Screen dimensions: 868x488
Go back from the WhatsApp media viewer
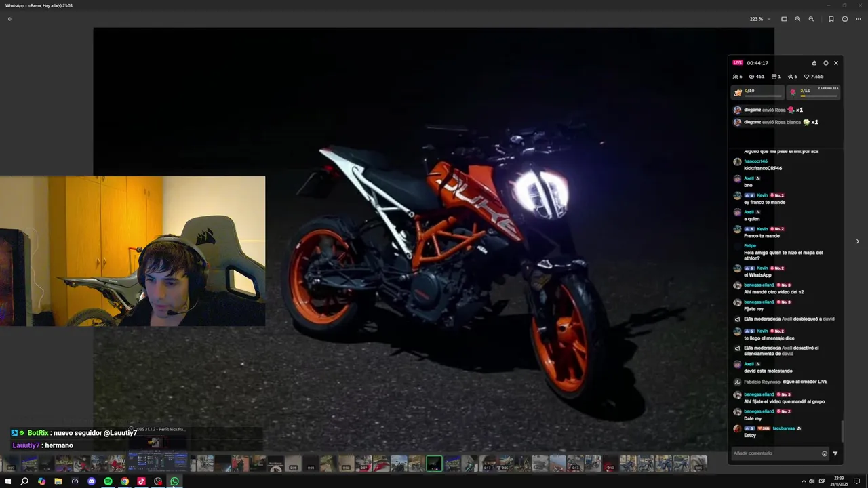click(9, 19)
